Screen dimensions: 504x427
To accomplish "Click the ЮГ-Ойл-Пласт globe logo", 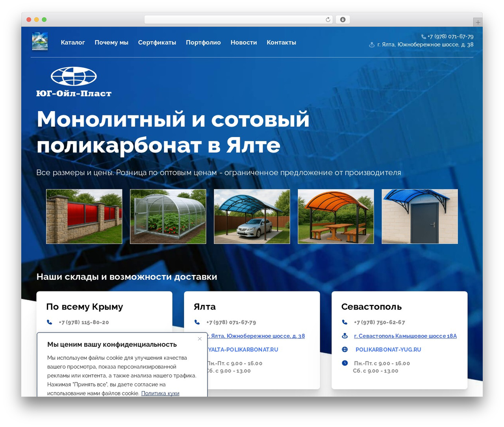I will pos(74,82).
